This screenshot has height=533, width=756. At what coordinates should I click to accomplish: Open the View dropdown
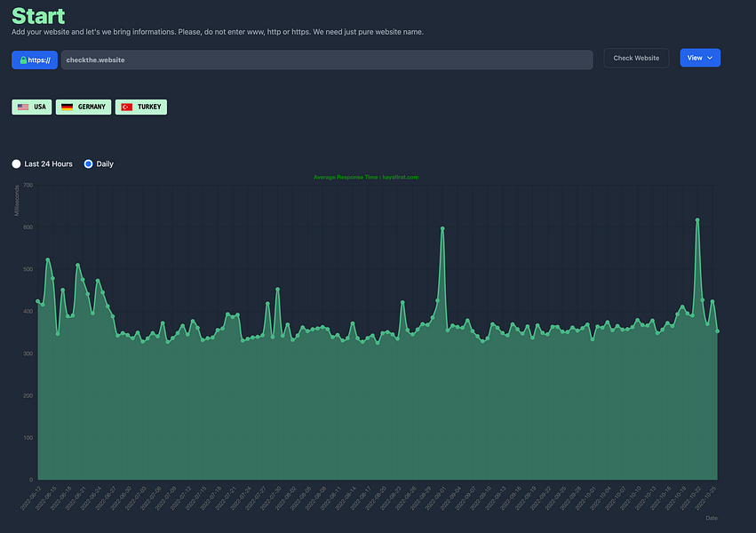point(700,58)
